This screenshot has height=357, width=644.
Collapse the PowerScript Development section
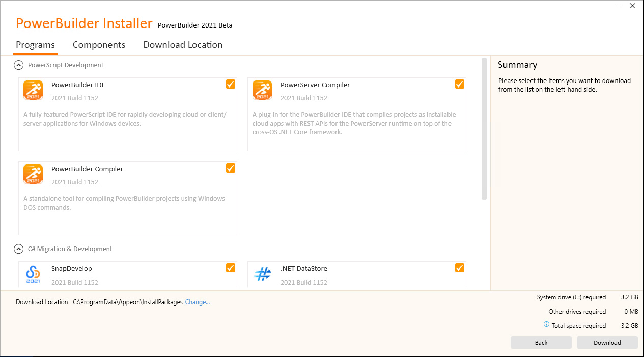(19, 65)
